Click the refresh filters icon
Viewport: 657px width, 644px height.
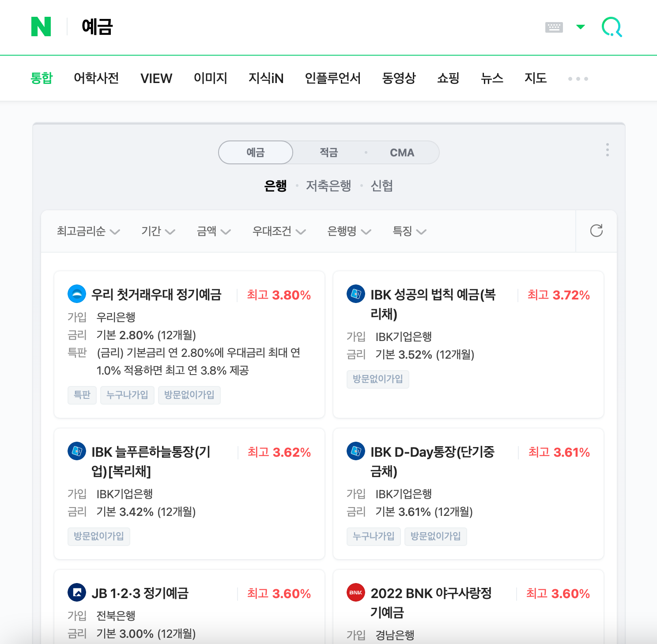coord(597,231)
